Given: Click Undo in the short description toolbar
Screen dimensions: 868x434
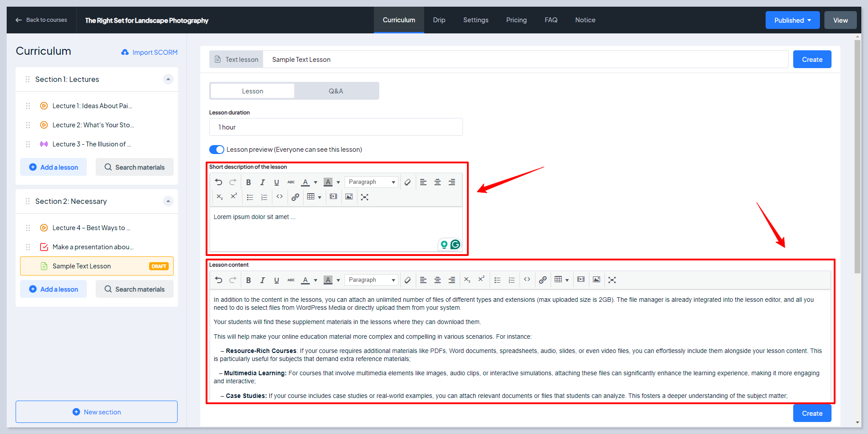Looking at the screenshot, I should [219, 182].
